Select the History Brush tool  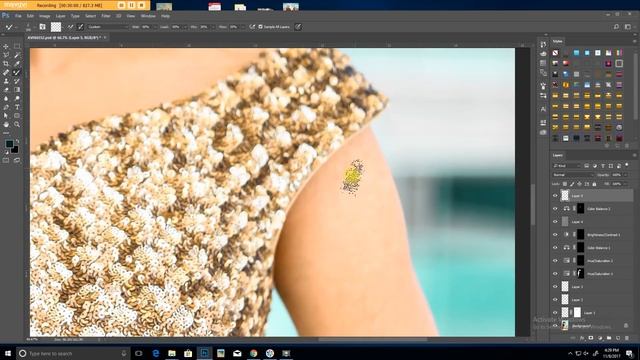coord(17,81)
